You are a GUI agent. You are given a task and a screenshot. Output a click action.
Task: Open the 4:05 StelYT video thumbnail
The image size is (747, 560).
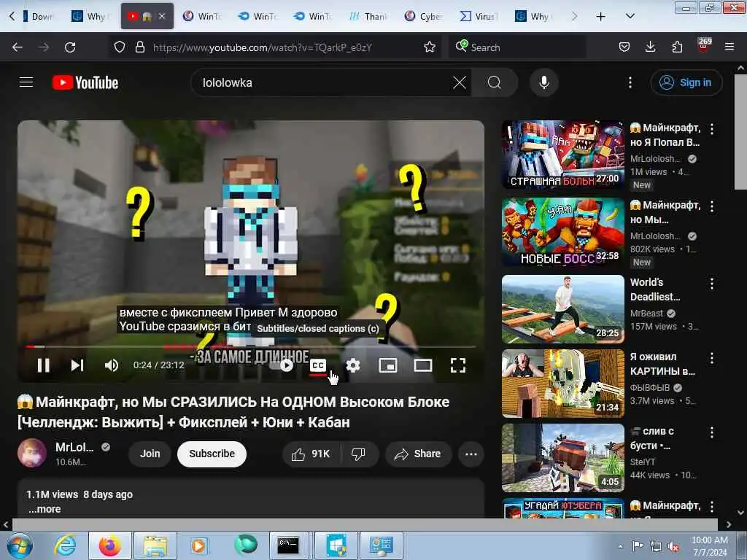click(562, 458)
